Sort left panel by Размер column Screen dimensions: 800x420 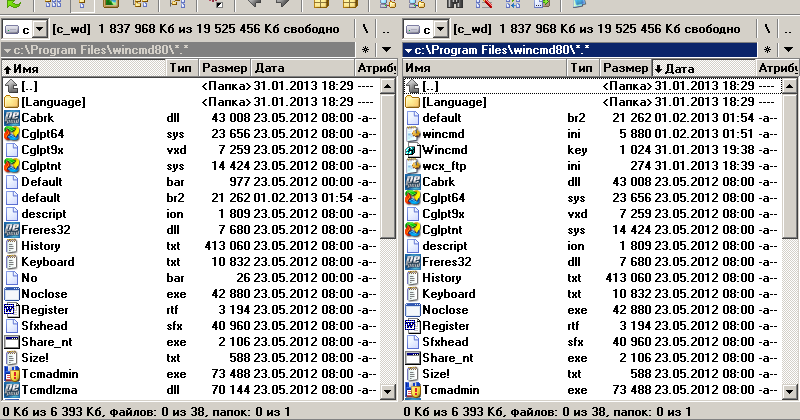(x=223, y=68)
